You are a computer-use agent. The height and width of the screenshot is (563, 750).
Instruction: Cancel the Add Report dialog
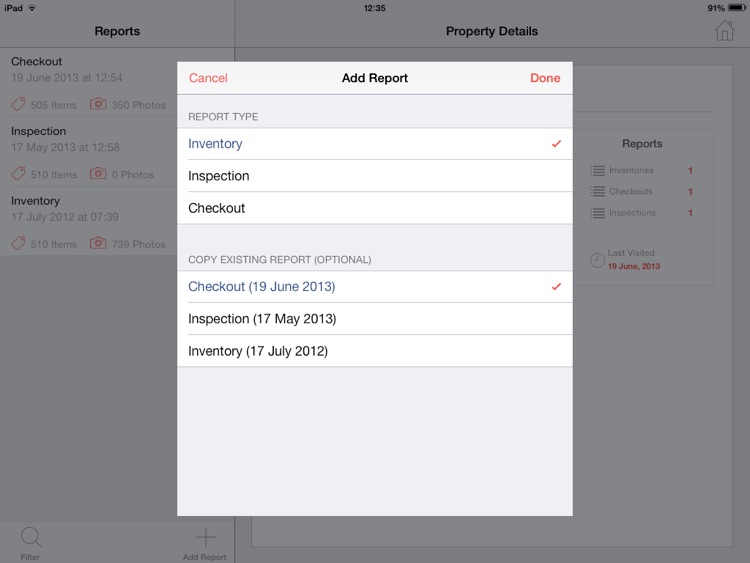208,78
